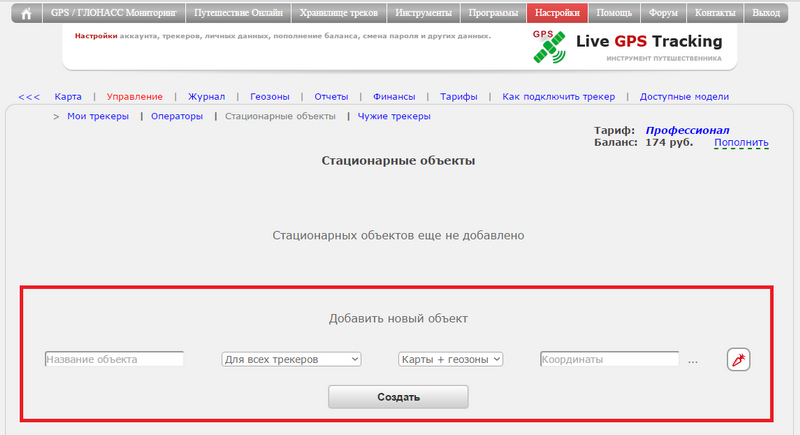Click the '<<<' back navigation link
Image resolution: width=800 pixels, height=435 pixels.
(29, 97)
